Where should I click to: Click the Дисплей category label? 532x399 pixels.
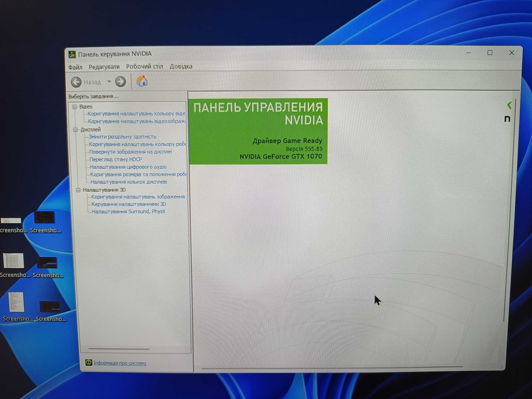coord(91,130)
